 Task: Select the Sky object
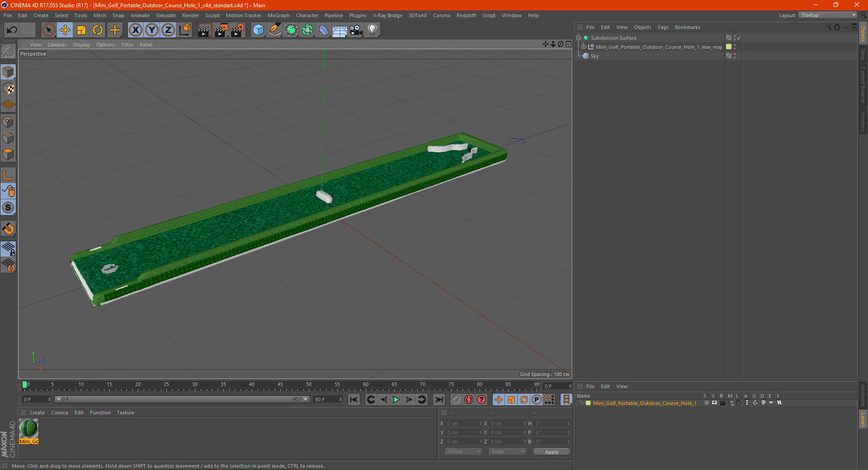tap(594, 56)
